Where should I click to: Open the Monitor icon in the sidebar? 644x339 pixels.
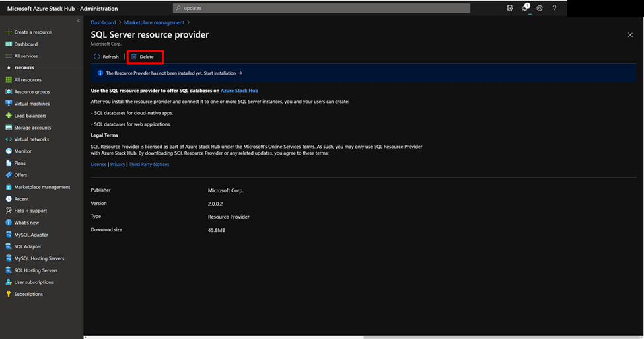point(8,151)
